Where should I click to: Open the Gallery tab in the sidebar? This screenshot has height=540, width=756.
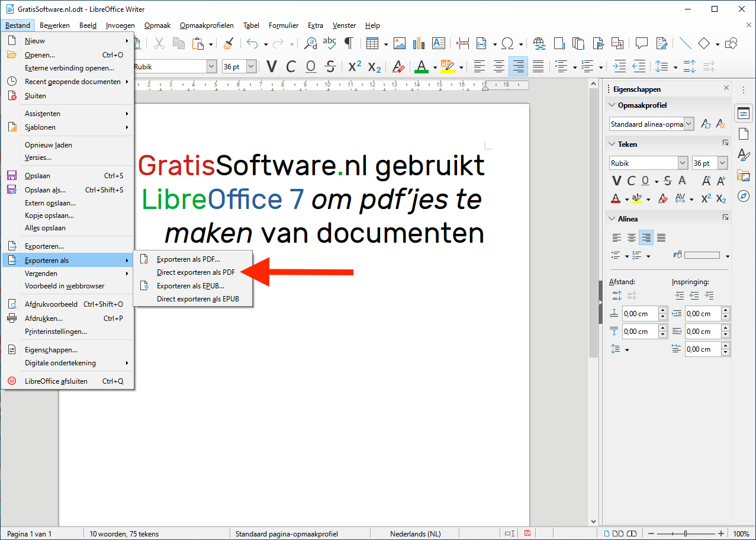[743, 175]
